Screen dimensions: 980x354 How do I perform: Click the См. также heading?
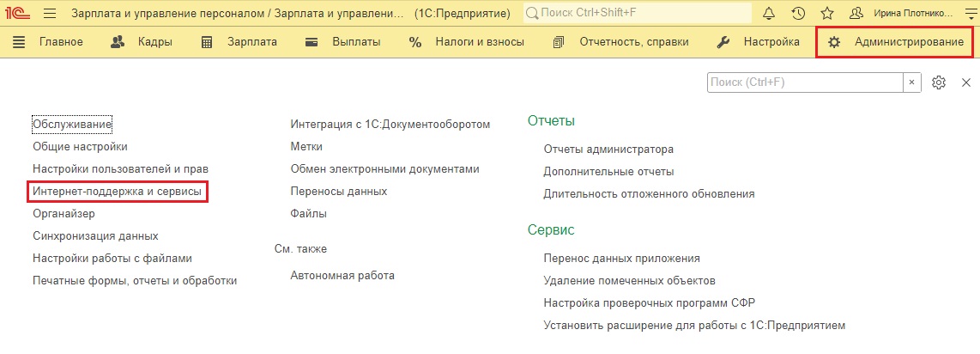300,249
